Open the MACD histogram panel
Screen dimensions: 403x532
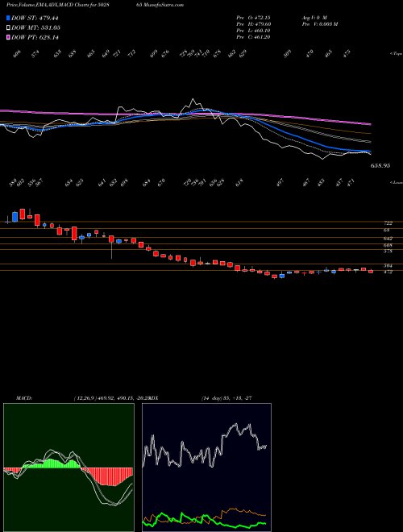(69, 468)
